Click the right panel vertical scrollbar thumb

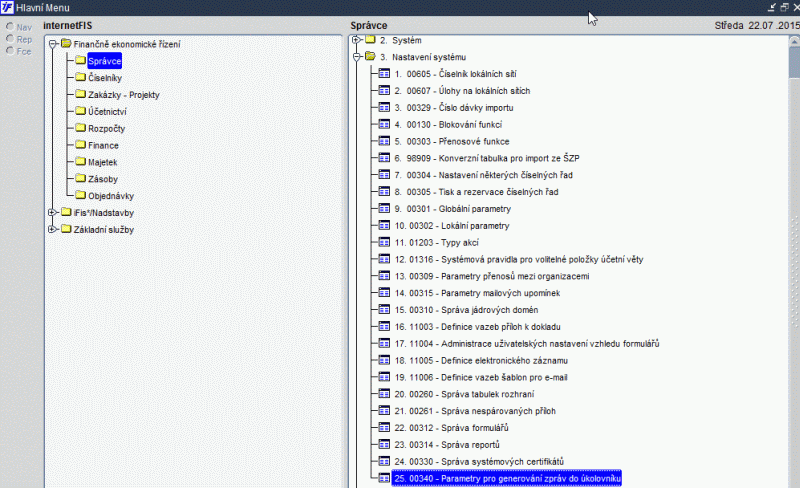(794, 62)
